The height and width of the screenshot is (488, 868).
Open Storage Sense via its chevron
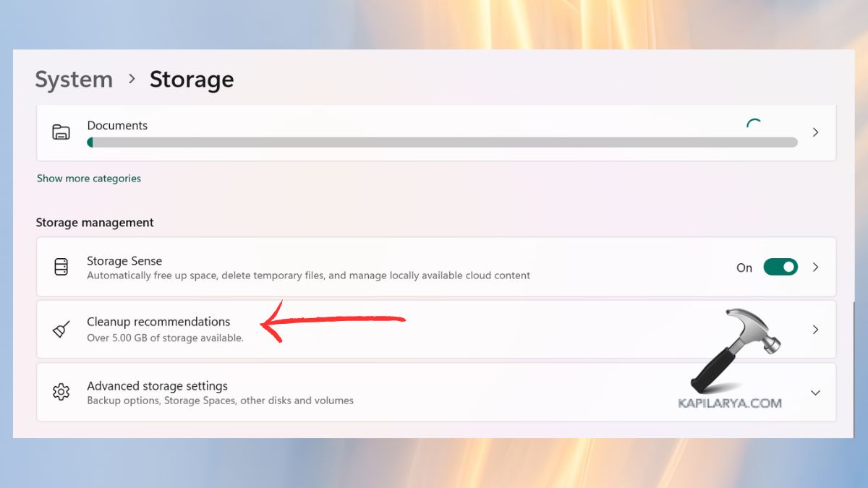[x=815, y=267]
